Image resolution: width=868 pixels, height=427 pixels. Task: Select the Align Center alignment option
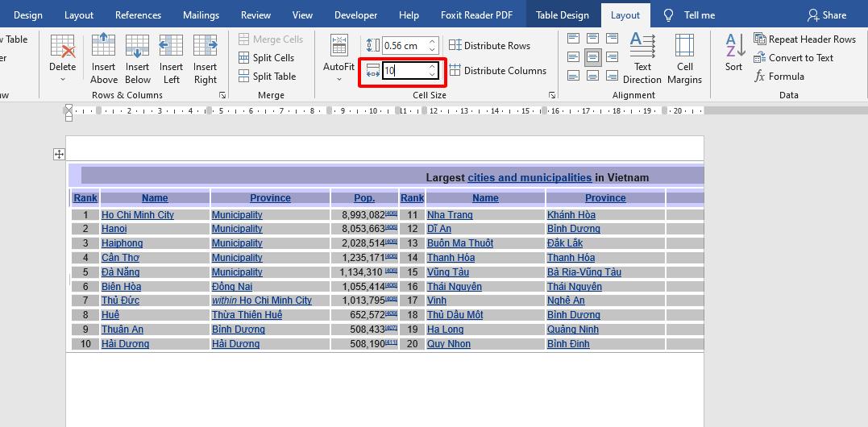(592, 57)
